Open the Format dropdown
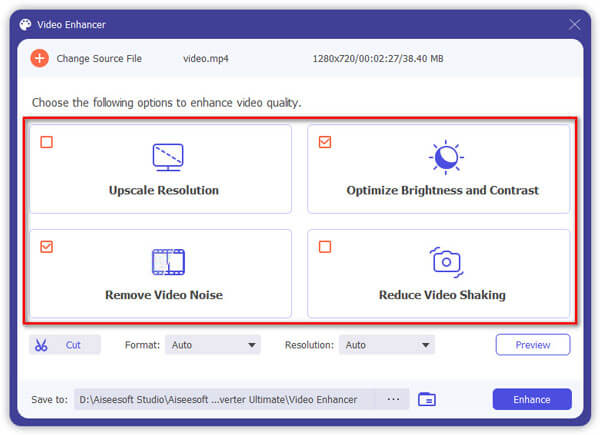 point(213,345)
